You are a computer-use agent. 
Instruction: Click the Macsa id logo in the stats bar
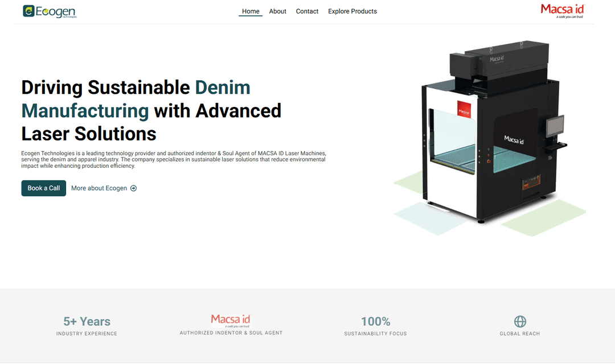pyautogui.click(x=231, y=320)
